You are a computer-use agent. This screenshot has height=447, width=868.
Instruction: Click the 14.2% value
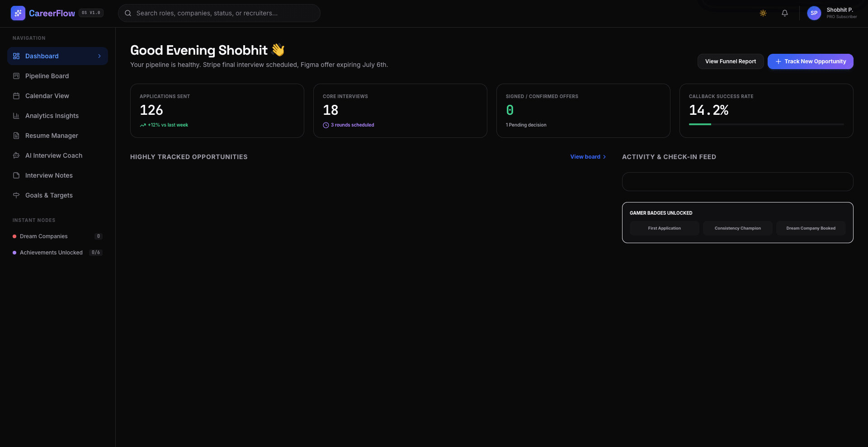click(x=708, y=110)
